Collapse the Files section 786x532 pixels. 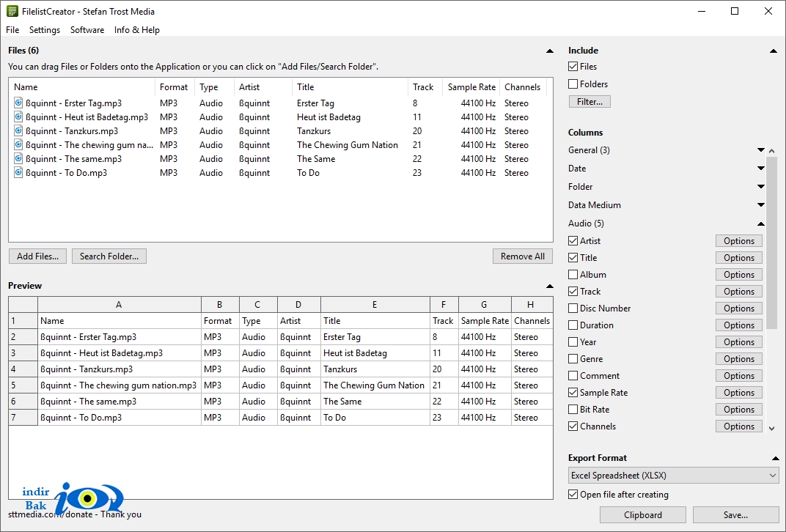[x=549, y=51]
